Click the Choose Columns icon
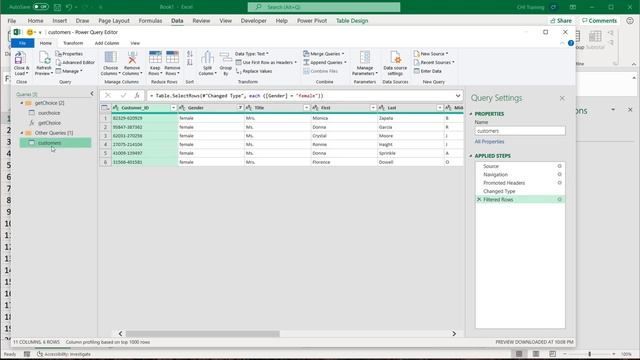The width and height of the screenshot is (640, 360). tap(110, 58)
